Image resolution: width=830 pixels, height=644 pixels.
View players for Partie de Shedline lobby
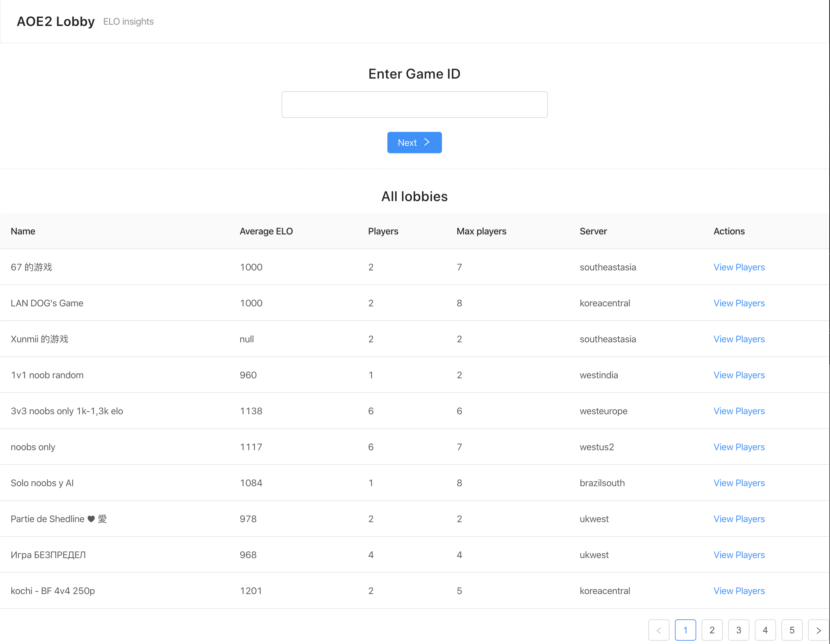tap(739, 519)
